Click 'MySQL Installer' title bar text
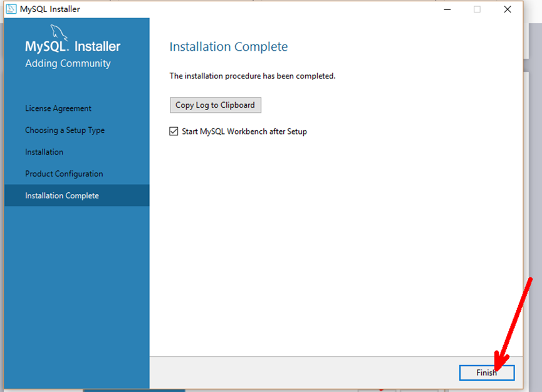 pyautogui.click(x=50, y=9)
